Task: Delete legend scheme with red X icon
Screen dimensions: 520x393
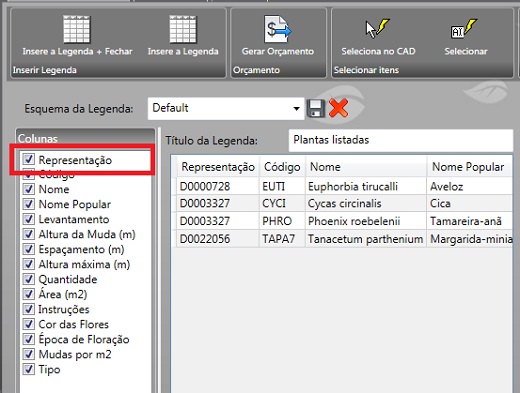Action: (x=338, y=108)
